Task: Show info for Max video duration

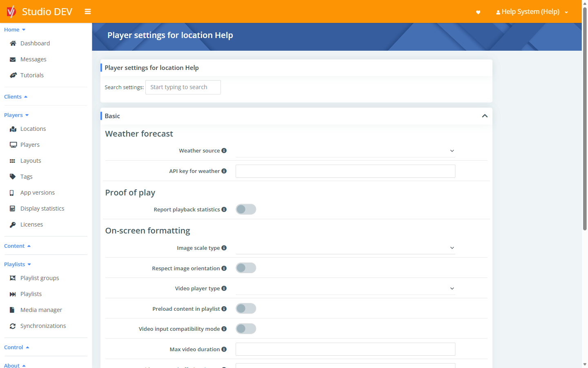Action: click(224, 349)
